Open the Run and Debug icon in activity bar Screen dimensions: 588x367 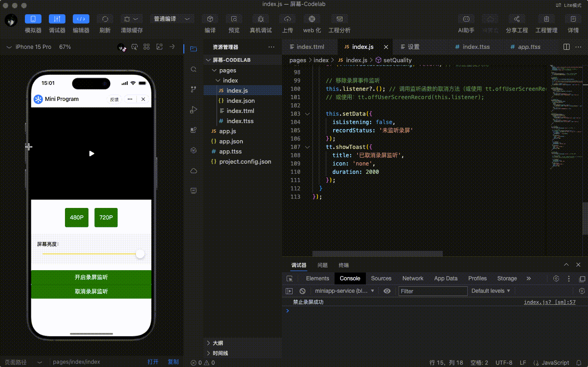coord(194,110)
